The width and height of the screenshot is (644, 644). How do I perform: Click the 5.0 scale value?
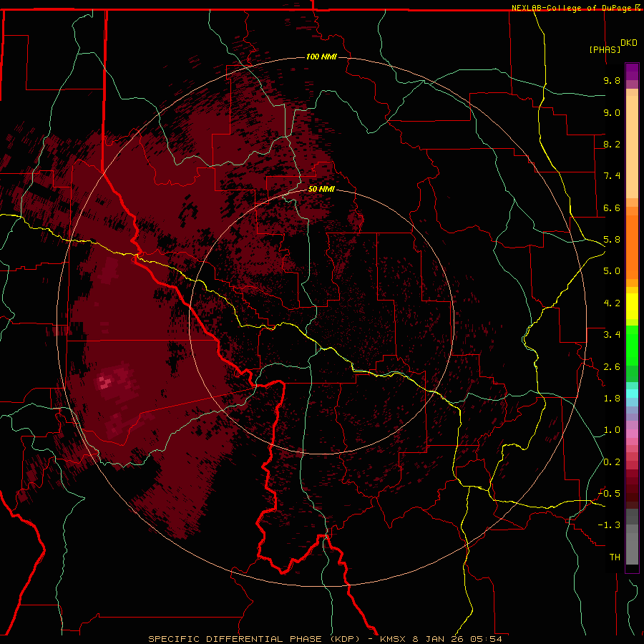pyautogui.click(x=612, y=271)
